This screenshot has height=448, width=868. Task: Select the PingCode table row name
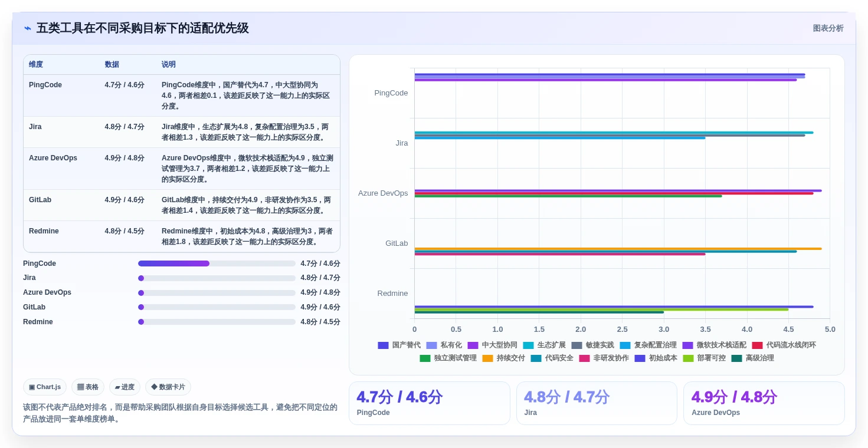point(45,85)
